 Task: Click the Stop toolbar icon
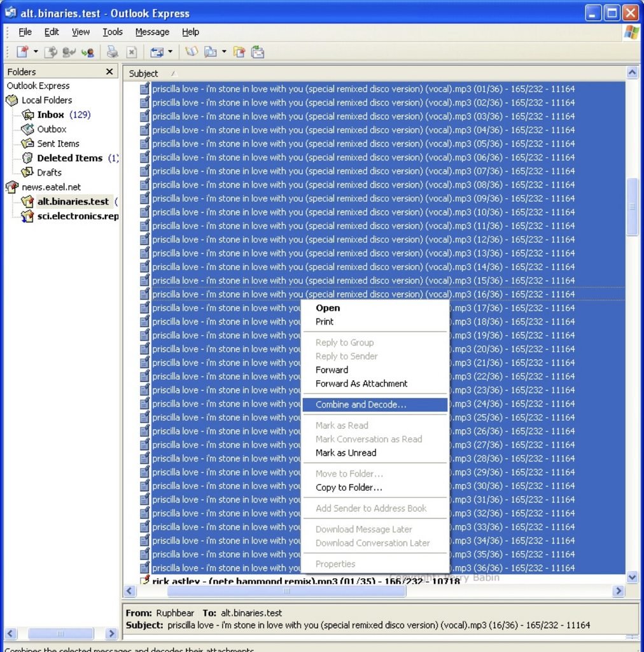tap(132, 52)
